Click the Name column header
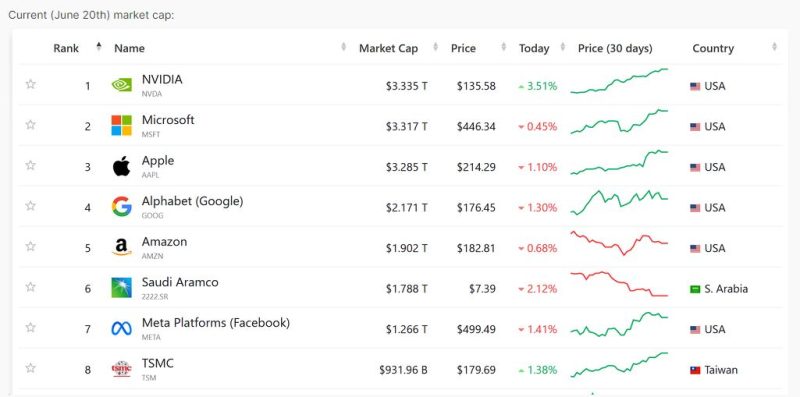Viewport: 800px width, 397px height. coord(129,48)
